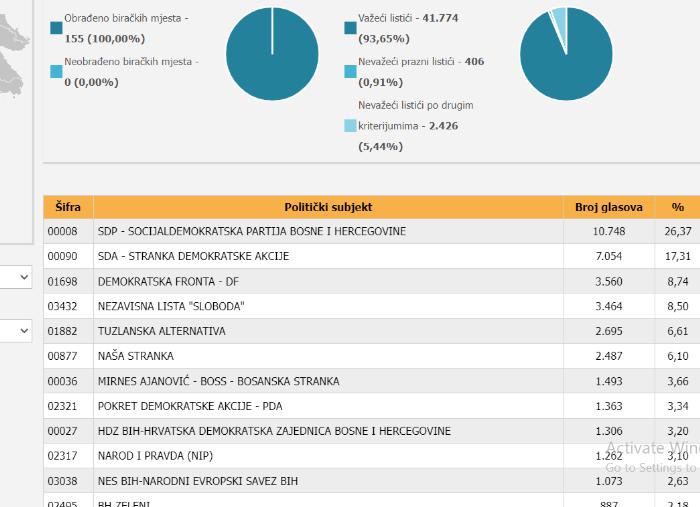Viewport: 700px width, 507px height.
Task: Sort by the Šifra column header
Action: 68,207
